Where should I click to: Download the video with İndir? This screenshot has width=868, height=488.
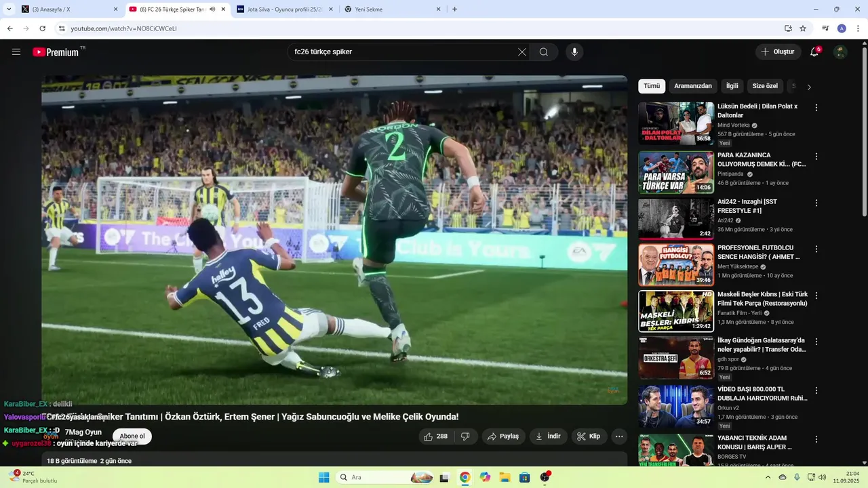(x=548, y=436)
